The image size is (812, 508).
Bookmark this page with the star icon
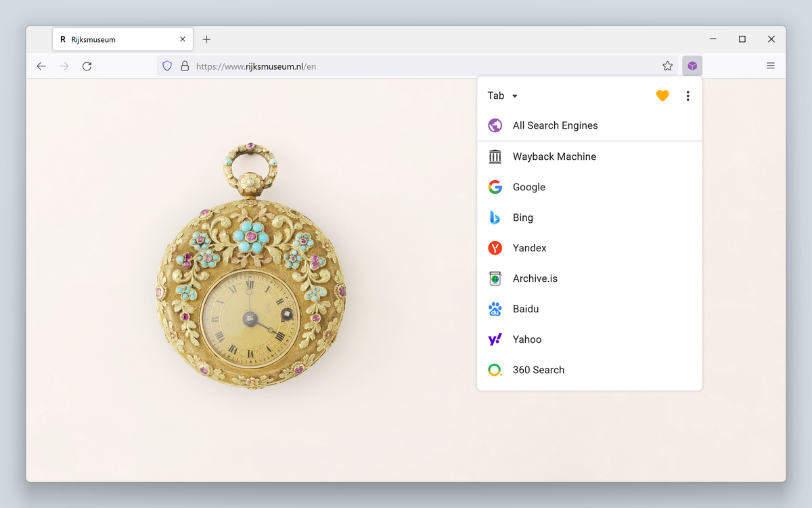point(668,66)
